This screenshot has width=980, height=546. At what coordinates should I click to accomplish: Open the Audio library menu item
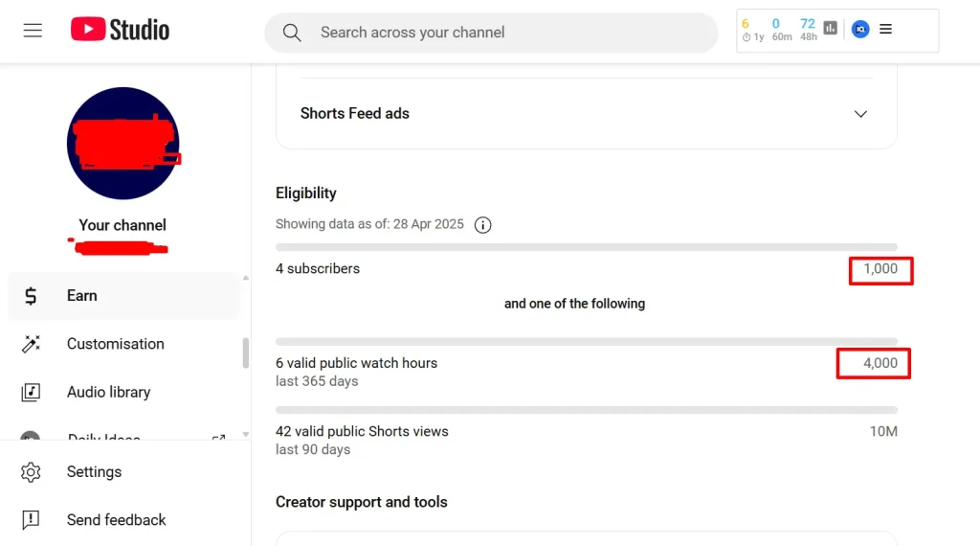pyautogui.click(x=123, y=392)
